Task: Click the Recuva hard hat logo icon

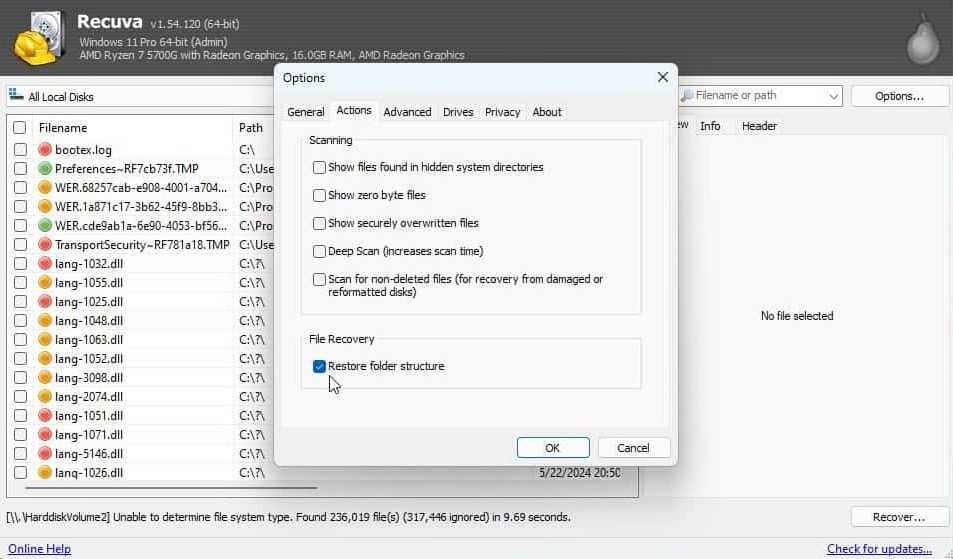Action: click(40, 38)
